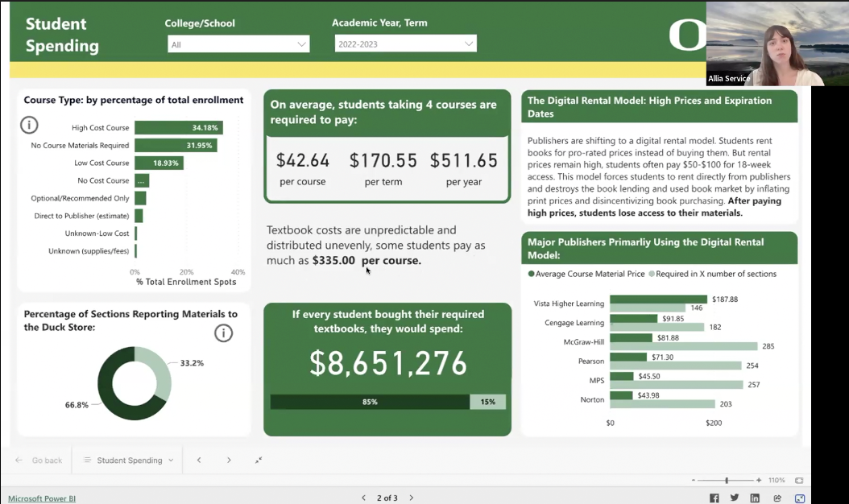The width and height of the screenshot is (849, 504).
Task: Click the Direct to Publisher (estimate) label
Action: coord(82,216)
